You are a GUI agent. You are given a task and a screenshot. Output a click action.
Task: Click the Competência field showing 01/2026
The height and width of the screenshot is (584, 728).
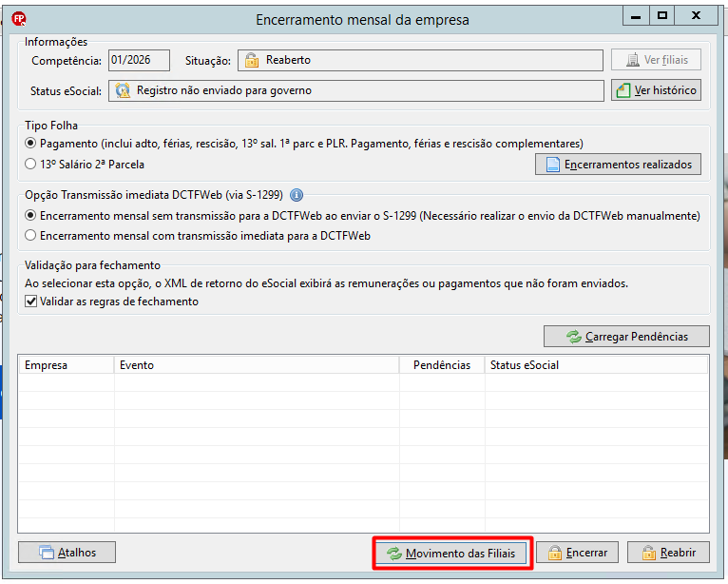pyautogui.click(x=140, y=61)
